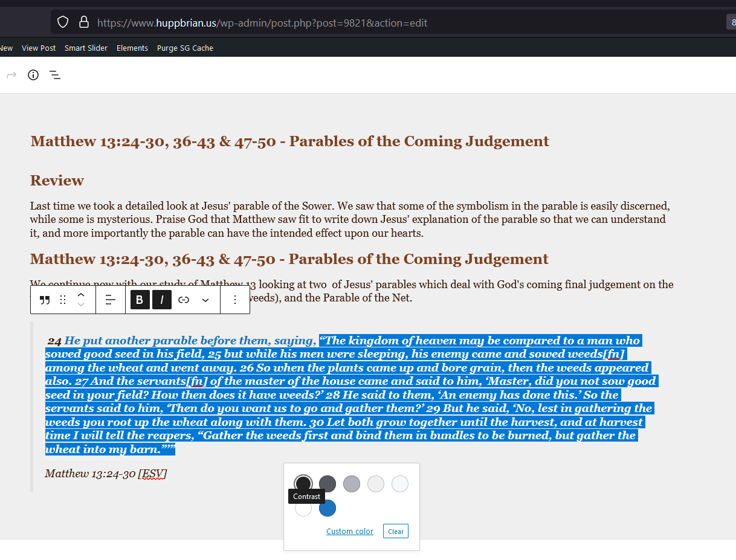Click the browser address bar URL
This screenshot has height=560, width=736.
click(x=262, y=23)
